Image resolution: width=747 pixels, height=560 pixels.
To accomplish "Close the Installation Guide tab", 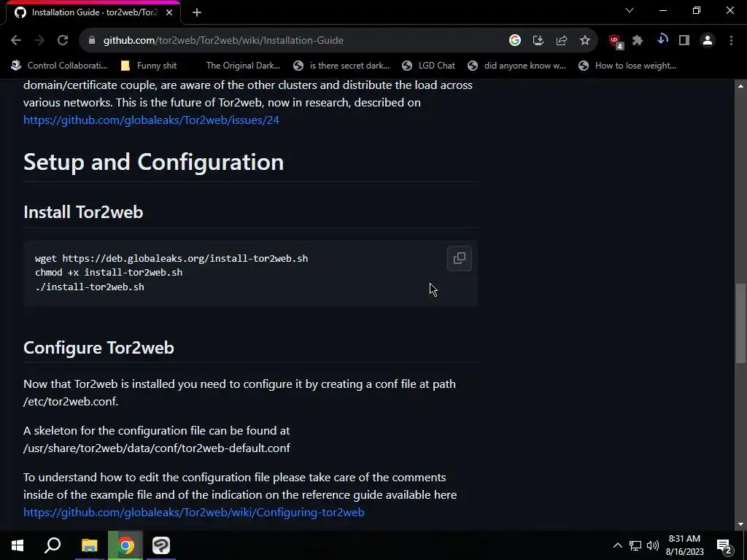I will coord(169,13).
